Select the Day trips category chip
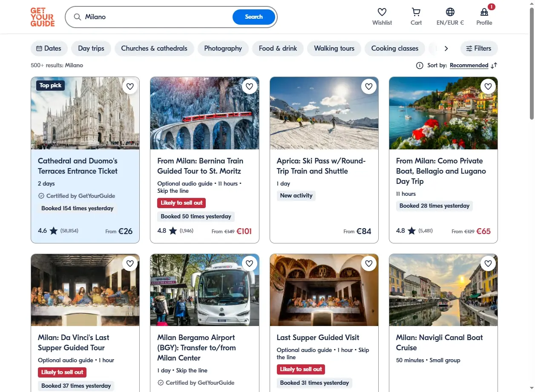Screen dimensions: 535x392 pyautogui.click(x=91, y=49)
